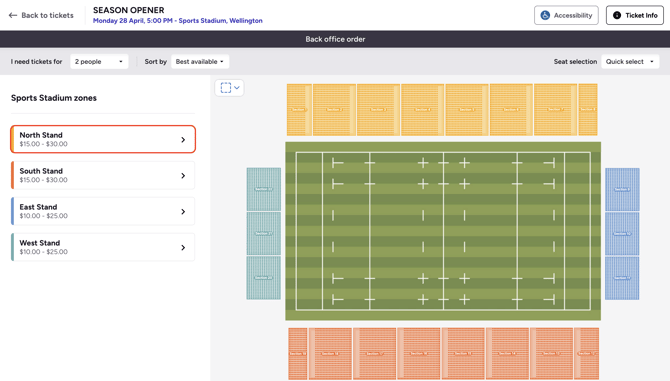Select yellow Section 2 on the stadium map
Screen dimensions: 670x381
tap(334, 110)
